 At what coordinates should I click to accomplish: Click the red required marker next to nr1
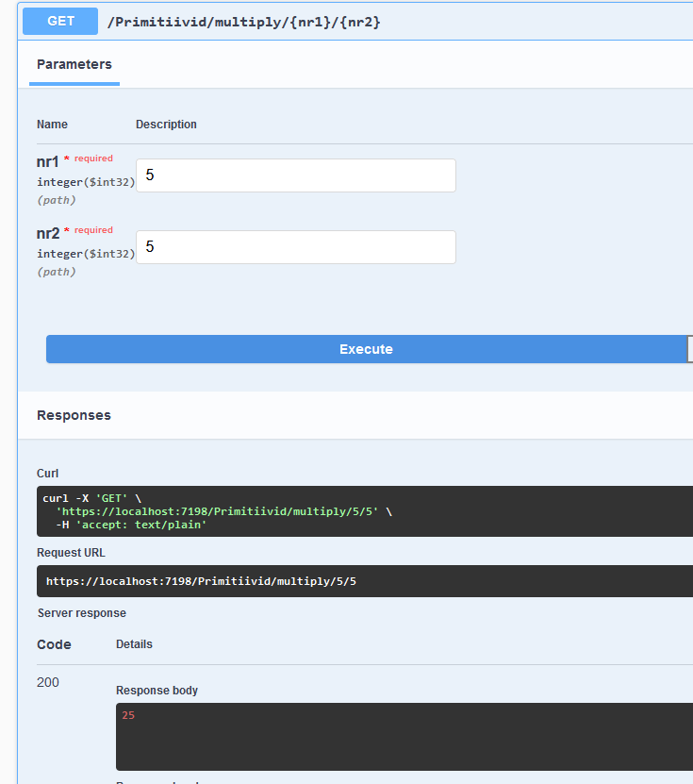click(x=89, y=158)
